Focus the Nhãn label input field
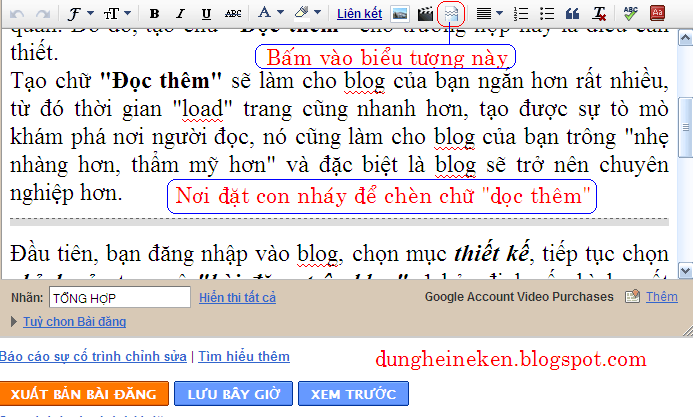 (120, 297)
